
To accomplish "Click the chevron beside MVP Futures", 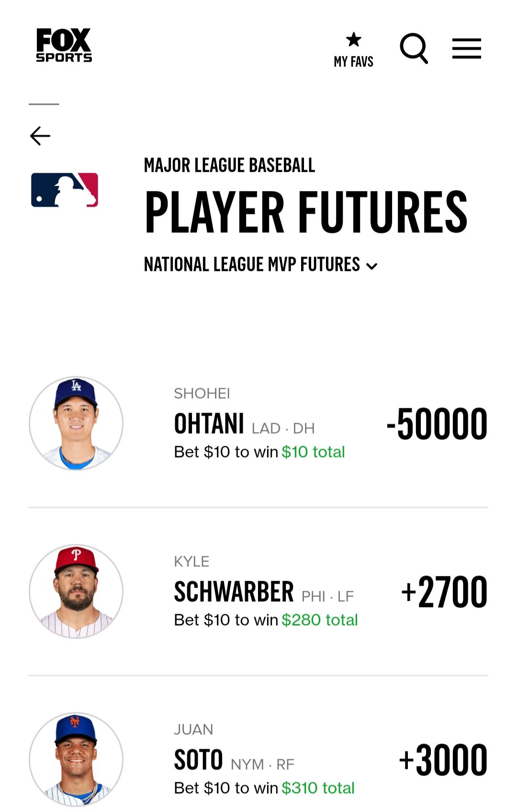I will point(372,266).
